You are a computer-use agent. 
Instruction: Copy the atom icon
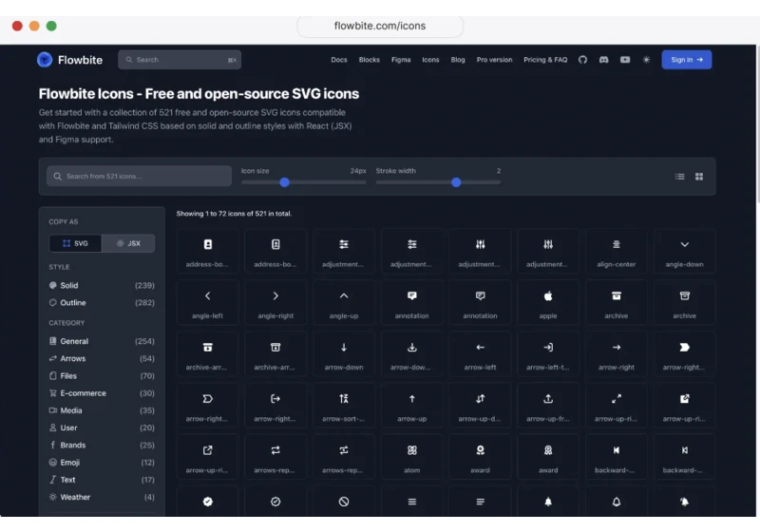tap(412, 457)
